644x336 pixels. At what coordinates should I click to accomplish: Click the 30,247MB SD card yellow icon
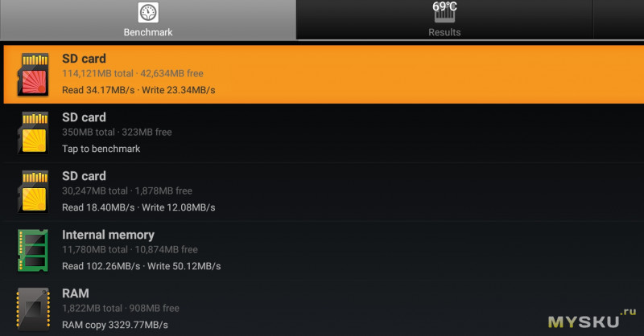point(33,191)
